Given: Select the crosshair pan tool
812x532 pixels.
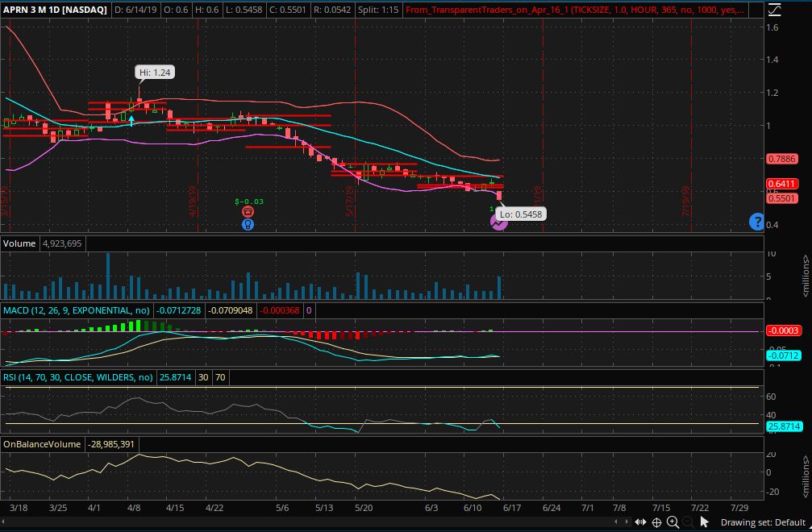Looking at the screenshot, I should point(656,522).
